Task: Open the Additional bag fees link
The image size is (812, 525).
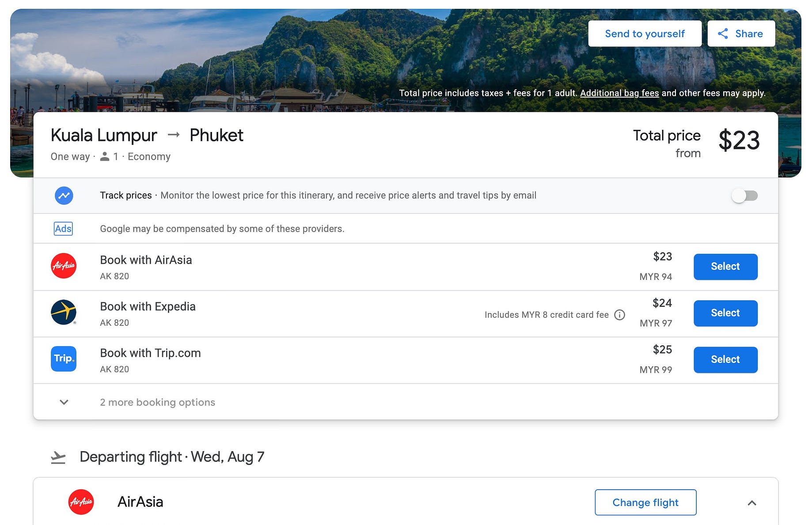Action: click(619, 93)
